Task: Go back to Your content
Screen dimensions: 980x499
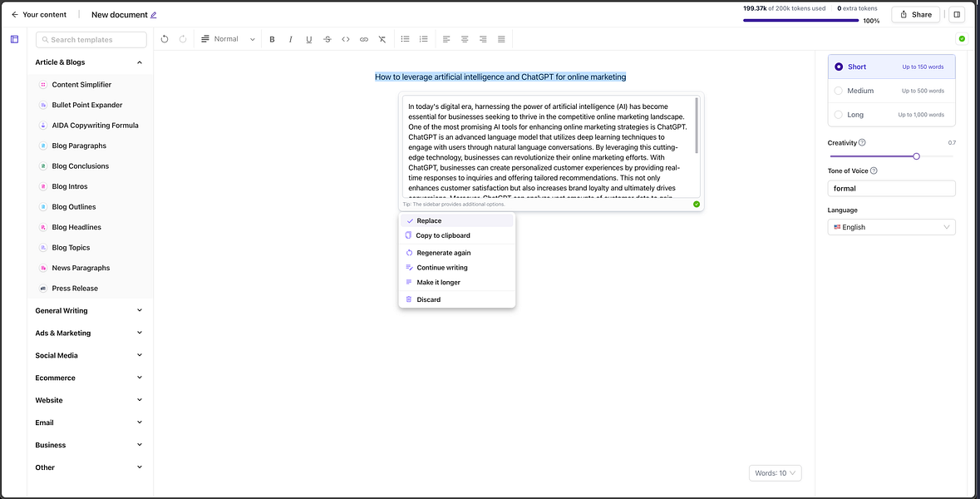Action: [39, 14]
